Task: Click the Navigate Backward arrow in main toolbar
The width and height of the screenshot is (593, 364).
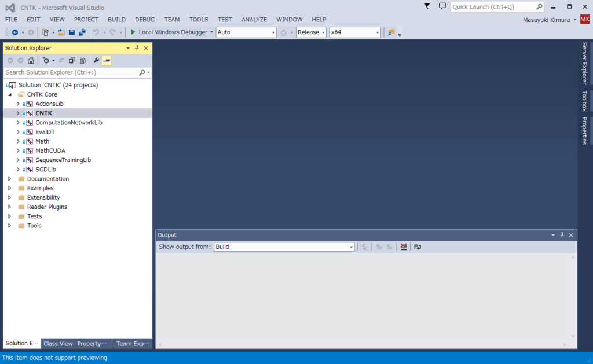Action: 14,32
